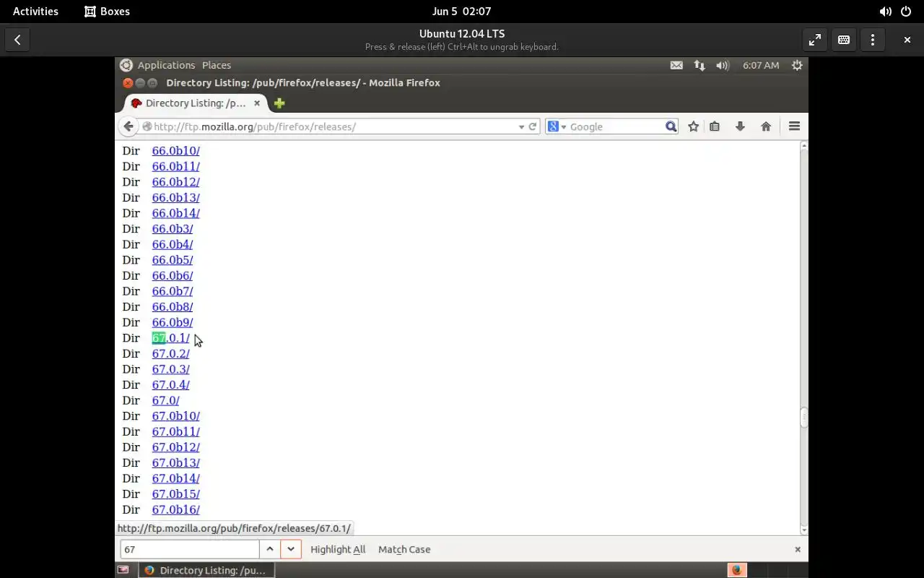Open host power menu icon

pyautogui.click(x=907, y=12)
